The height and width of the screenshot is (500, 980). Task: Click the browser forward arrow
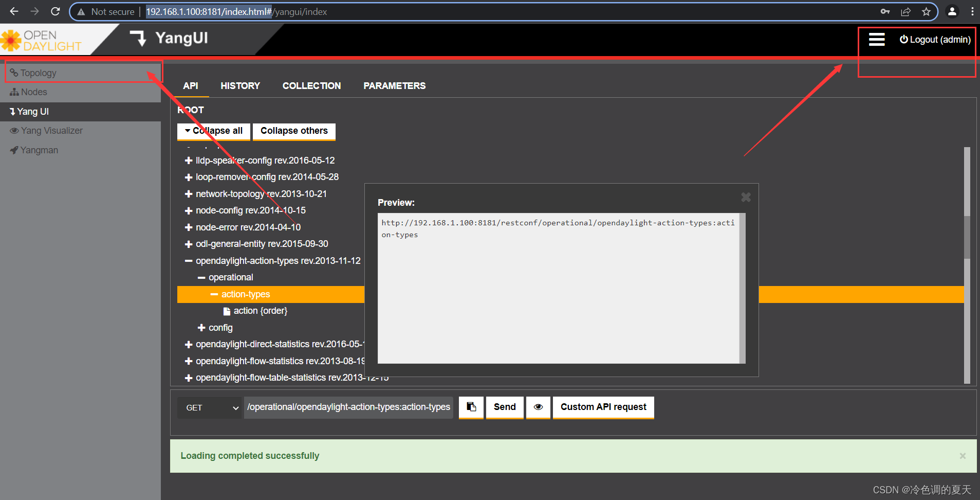34,11
